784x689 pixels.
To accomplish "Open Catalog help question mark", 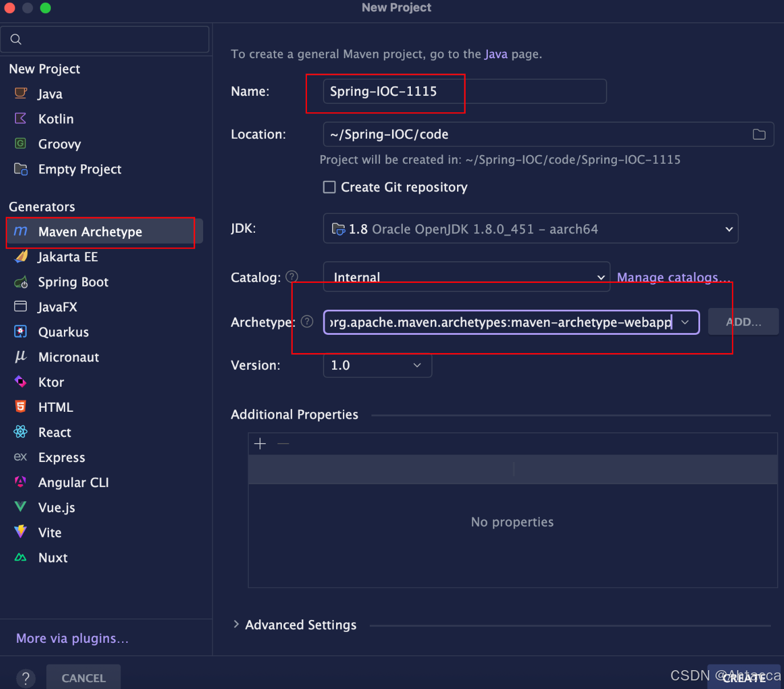I will 292,277.
